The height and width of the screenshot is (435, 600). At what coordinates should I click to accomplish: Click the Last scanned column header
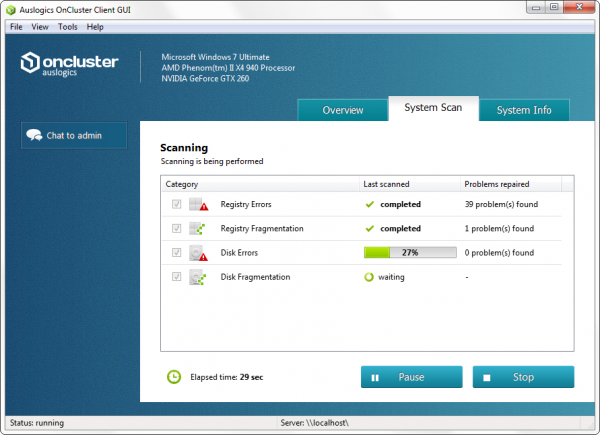pyautogui.click(x=409, y=184)
